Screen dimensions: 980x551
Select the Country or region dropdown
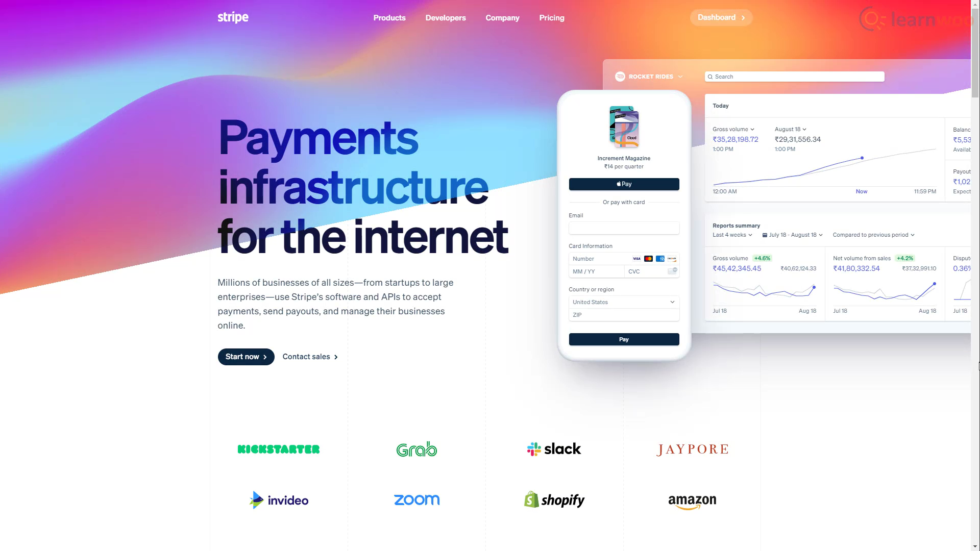pyautogui.click(x=623, y=302)
